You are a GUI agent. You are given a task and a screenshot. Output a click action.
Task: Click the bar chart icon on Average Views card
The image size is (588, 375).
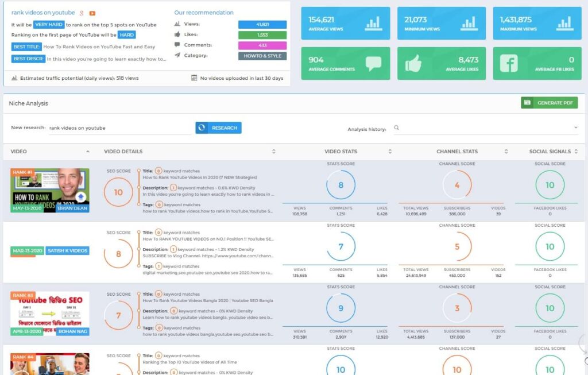tap(373, 23)
